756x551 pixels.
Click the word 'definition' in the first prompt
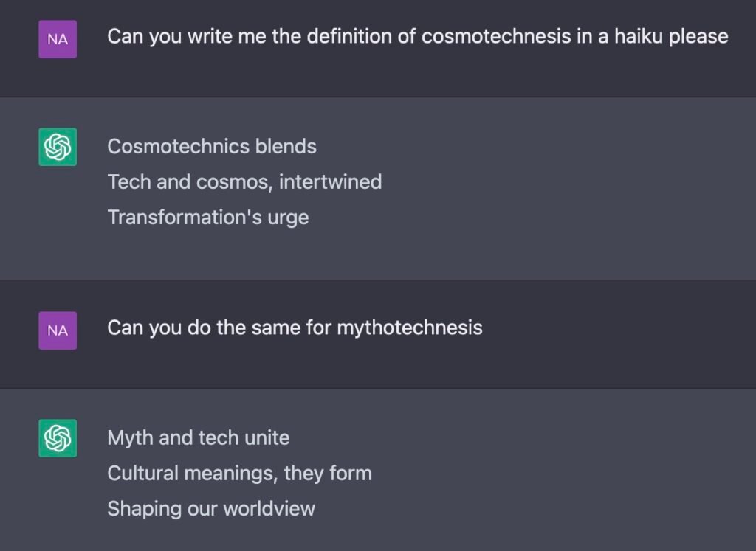coord(349,37)
